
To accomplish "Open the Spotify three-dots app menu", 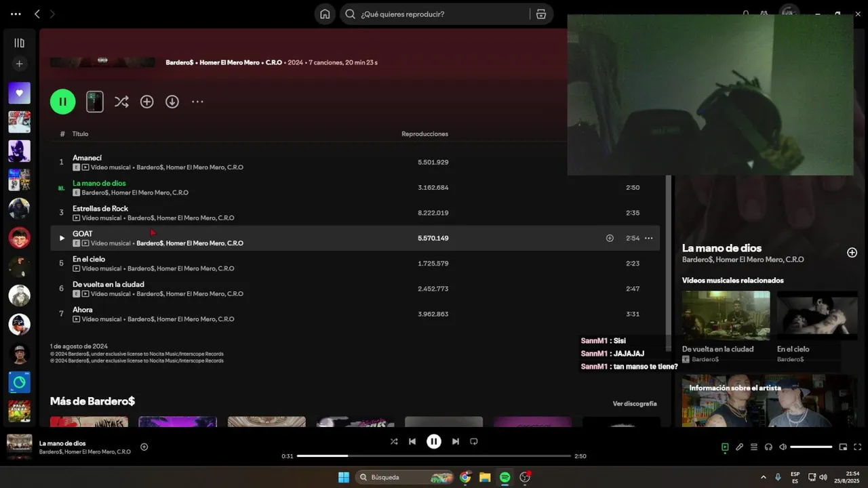I will pos(16,14).
